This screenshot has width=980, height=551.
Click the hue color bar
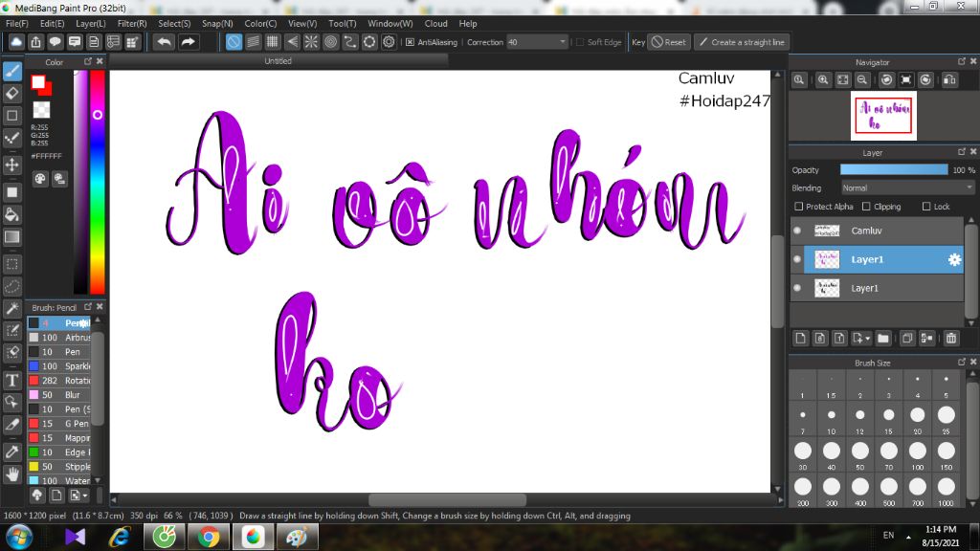(97, 182)
